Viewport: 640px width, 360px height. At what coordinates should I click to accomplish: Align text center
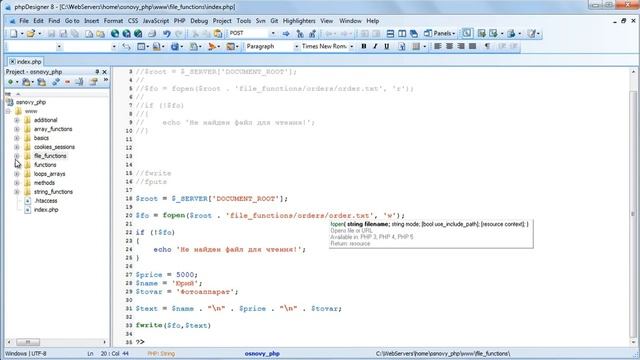tap(449, 47)
